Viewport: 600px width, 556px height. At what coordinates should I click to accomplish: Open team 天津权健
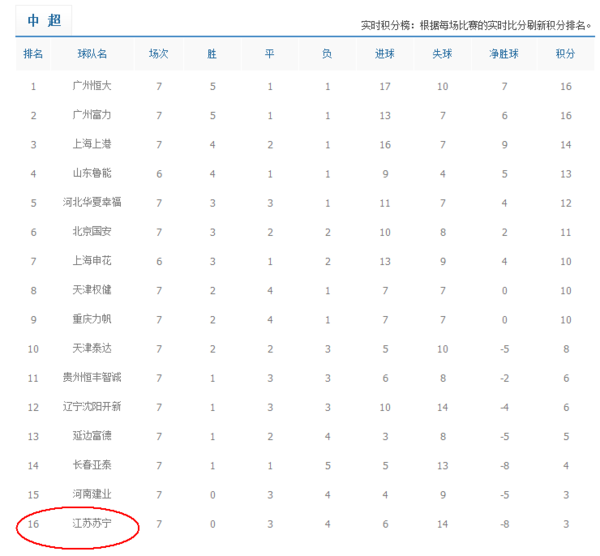(x=92, y=290)
